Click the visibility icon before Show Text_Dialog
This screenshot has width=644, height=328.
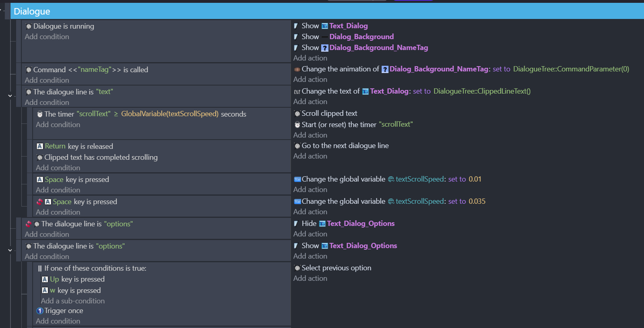tap(296, 26)
